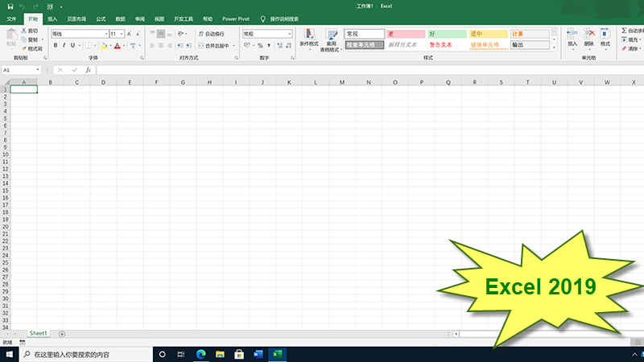The height and width of the screenshot is (362, 644).
Task: Open Font group dialog launcher
Action: [x=142, y=58]
